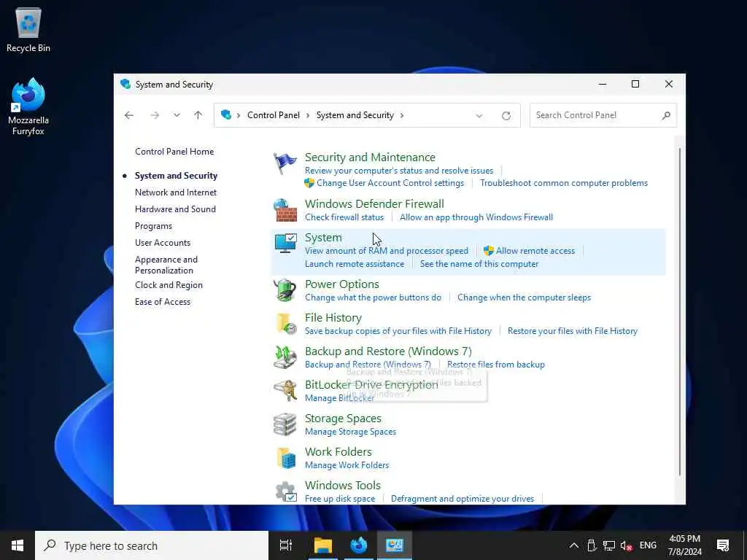Click Change when the computer sleeps
The height and width of the screenshot is (560, 747).
point(524,297)
